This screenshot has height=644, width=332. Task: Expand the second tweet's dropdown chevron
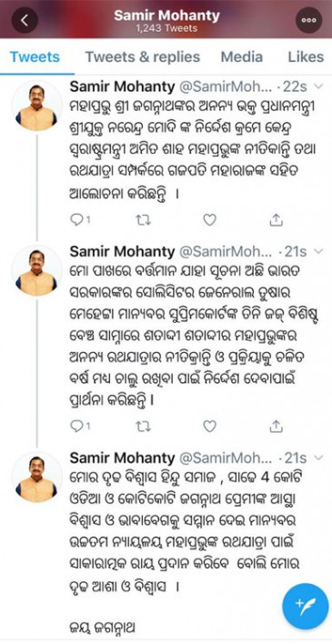[x=319, y=251]
